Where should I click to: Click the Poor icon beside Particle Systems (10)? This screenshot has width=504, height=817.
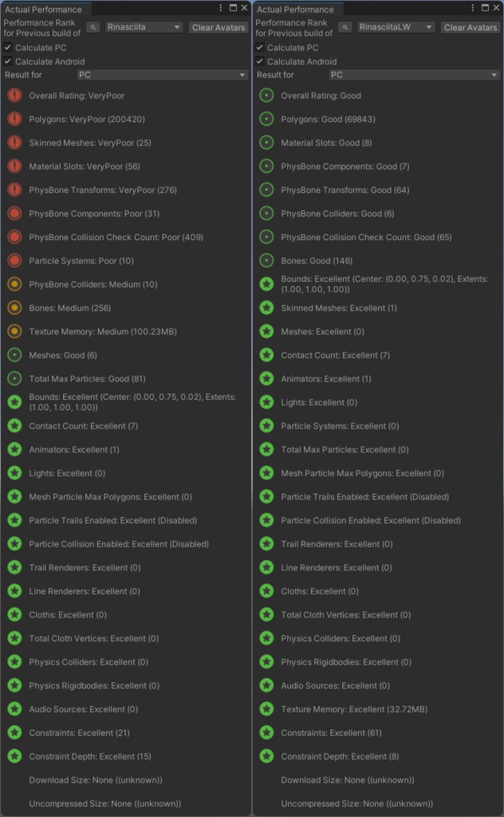14,261
